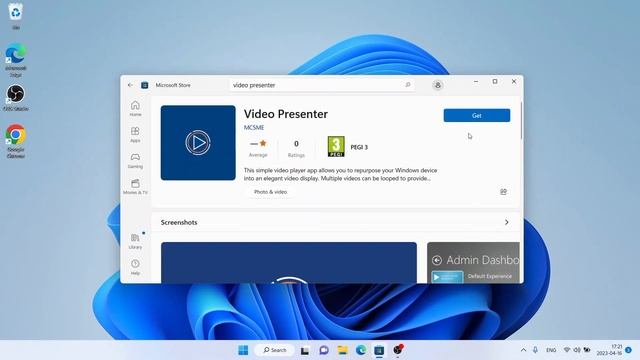
Task: Open Recycle Bin on the desktop
Action: (16, 16)
